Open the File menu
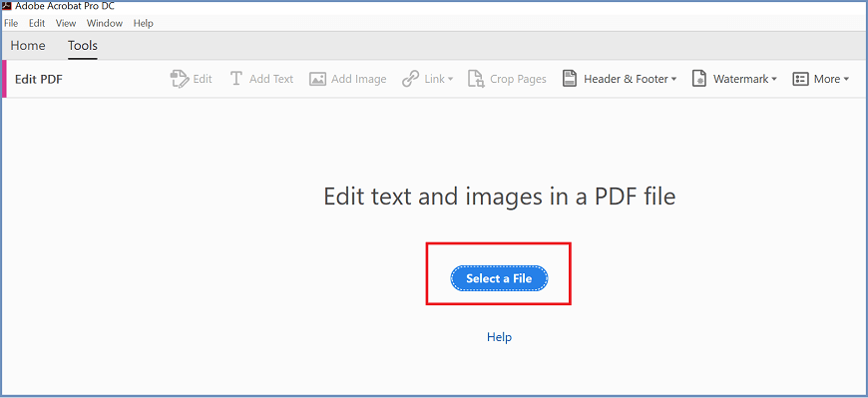The image size is (868, 398). 11,23
